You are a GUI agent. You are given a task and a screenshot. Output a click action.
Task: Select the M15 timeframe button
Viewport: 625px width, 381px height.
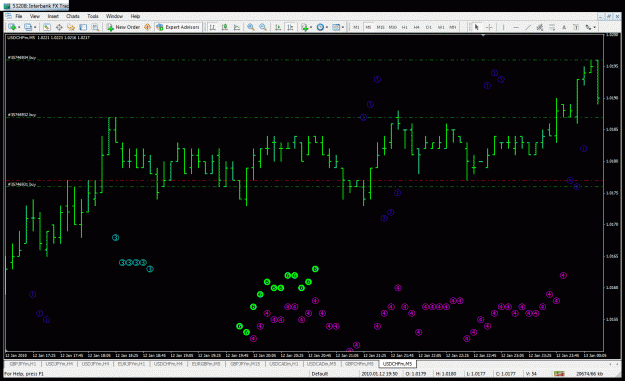[x=381, y=27]
